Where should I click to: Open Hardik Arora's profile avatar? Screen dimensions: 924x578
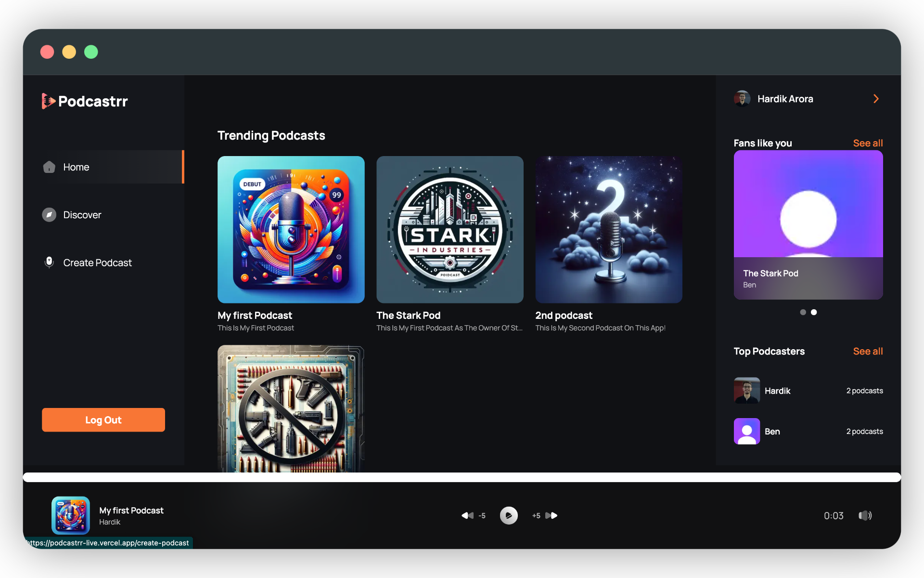click(742, 99)
